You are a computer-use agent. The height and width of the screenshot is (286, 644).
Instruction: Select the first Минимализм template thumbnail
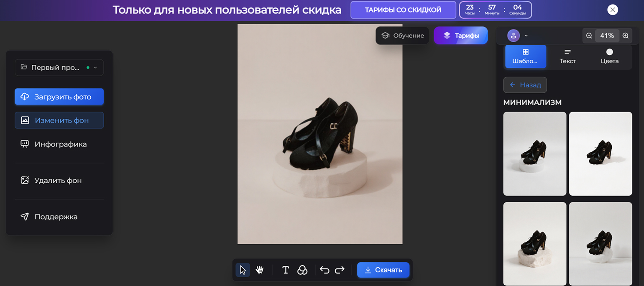534,153
